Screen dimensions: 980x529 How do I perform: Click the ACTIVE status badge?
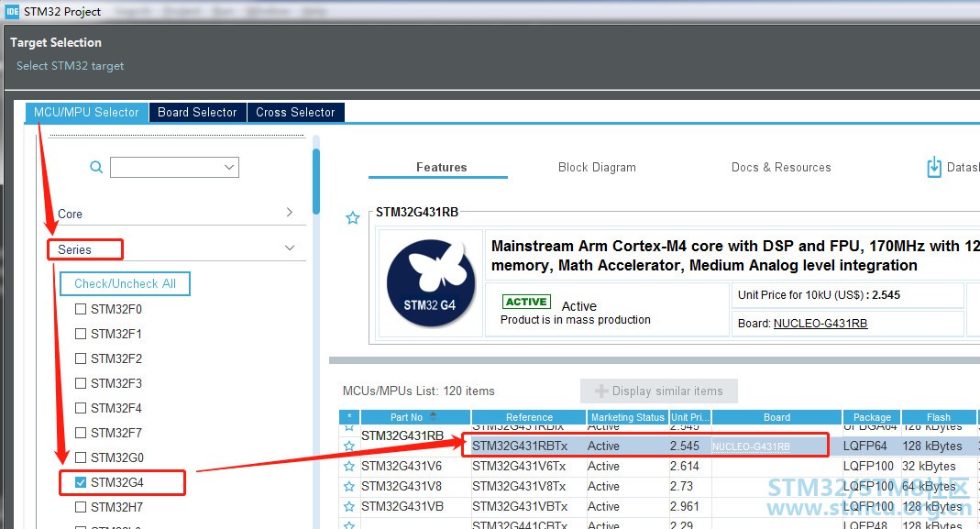point(526,302)
